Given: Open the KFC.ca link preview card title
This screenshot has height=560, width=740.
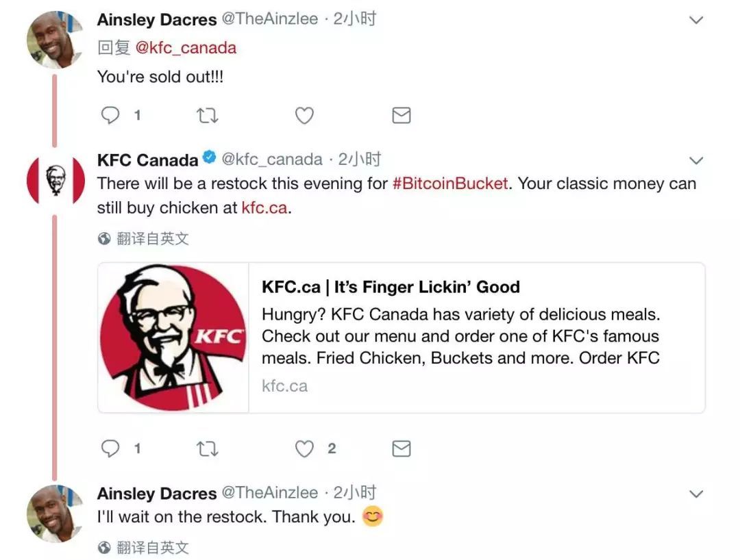Looking at the screenshot, I should coord(391,287).
